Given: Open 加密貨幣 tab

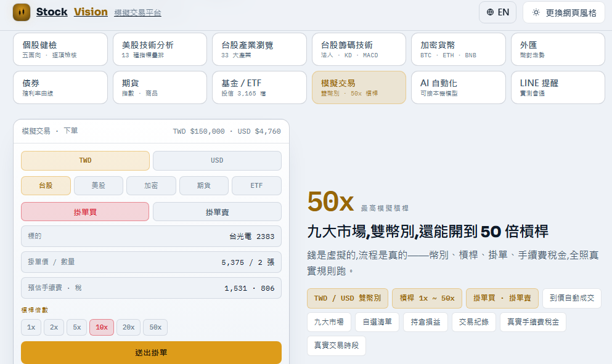Looking at the screenshot, I should point(458,49).
